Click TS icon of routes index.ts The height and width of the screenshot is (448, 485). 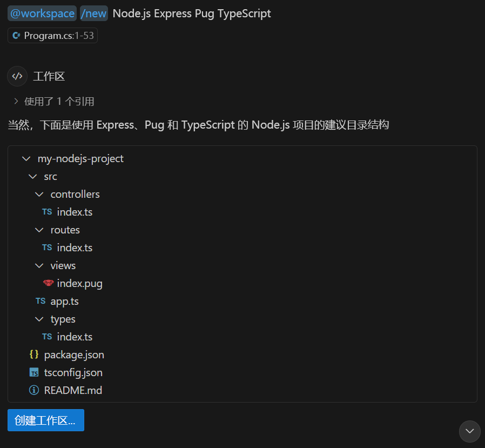(47, 248)
